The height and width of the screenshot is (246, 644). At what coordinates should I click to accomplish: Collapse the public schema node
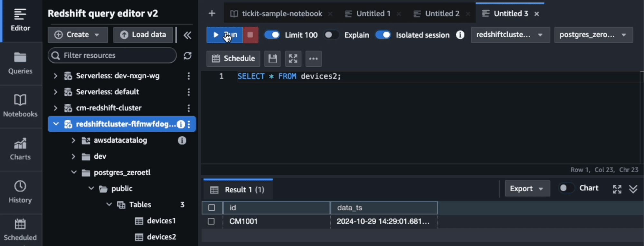coord(91,188)
